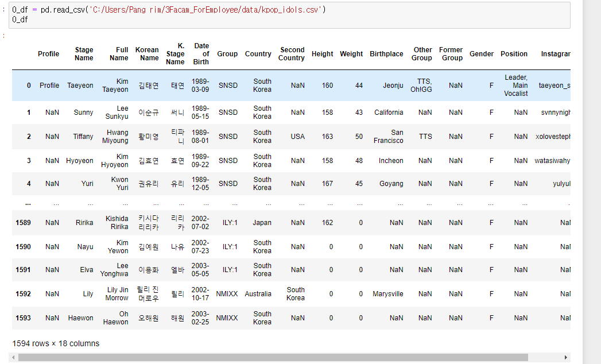
Task: Click the 'Goyang' birthplace cell
Action: tap(391, 184)
